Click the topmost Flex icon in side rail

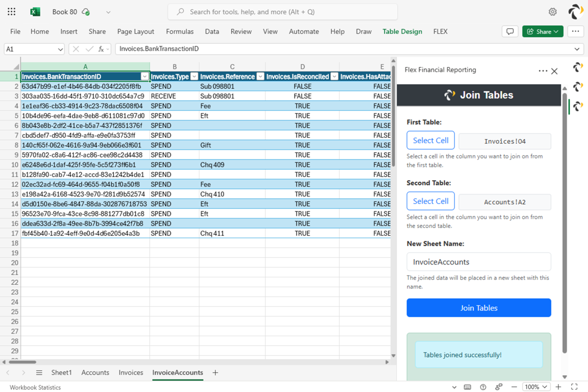(x=578, y=67)
